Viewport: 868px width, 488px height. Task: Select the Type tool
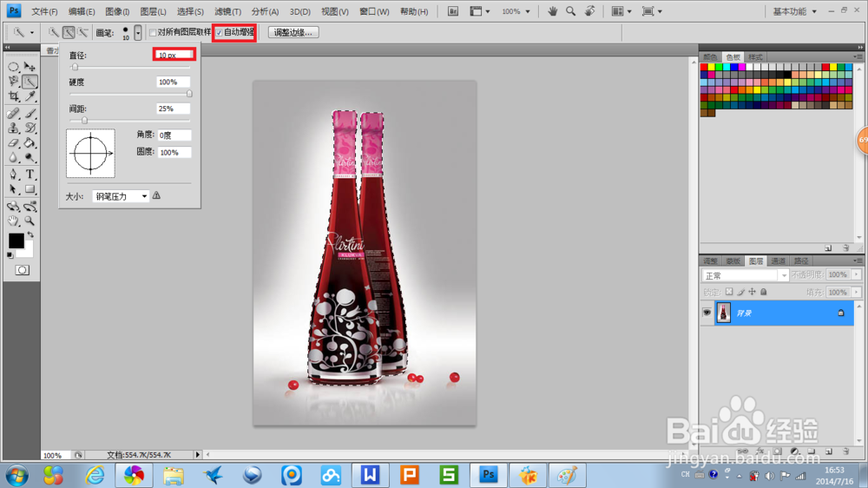pos(30,175)
